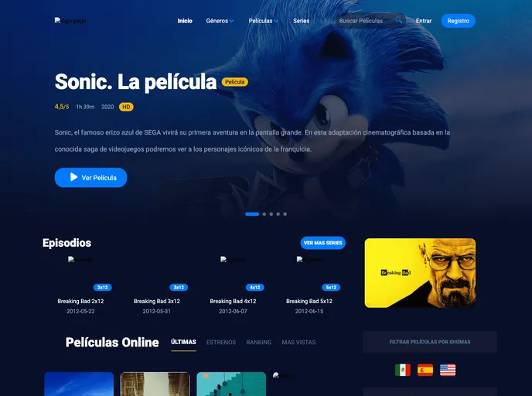Go to the last slide dot
Image resolution: width=532 pixels, height=396 pixels.
click(x=285, y=214)
